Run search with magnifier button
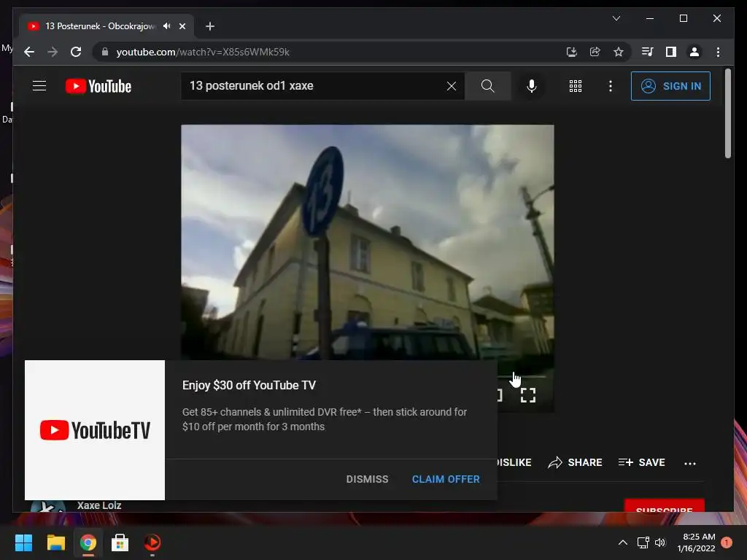Image resolution: width=747 pixels, height=560 pixels. pyautogui.click(x=487, y=86)
